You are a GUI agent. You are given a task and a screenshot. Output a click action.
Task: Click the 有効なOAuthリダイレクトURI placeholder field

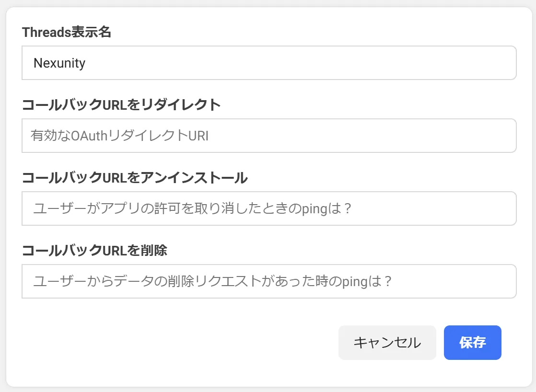pos(268,136)
